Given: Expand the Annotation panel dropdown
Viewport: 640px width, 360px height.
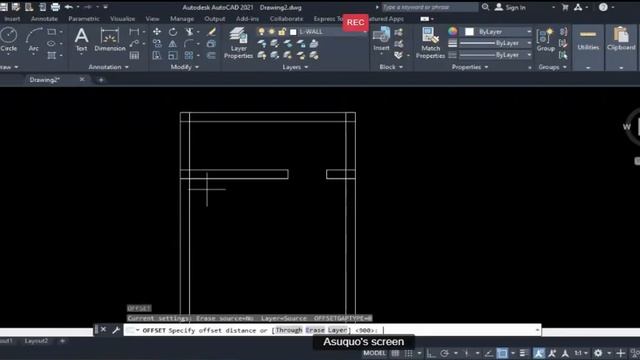Looking at the screenshot, I should pyautogui.click(x=109, y=67).
